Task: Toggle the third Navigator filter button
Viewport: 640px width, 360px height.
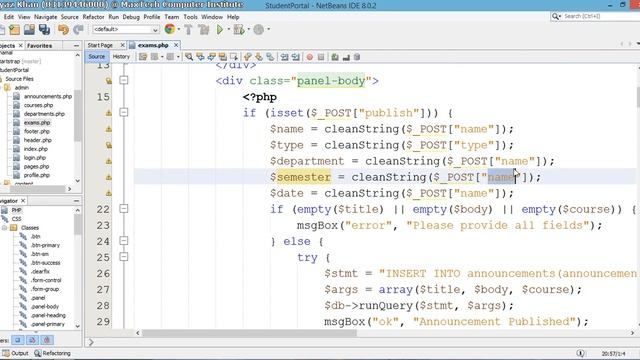Action: pyautogui.click(x=47, y=340)
